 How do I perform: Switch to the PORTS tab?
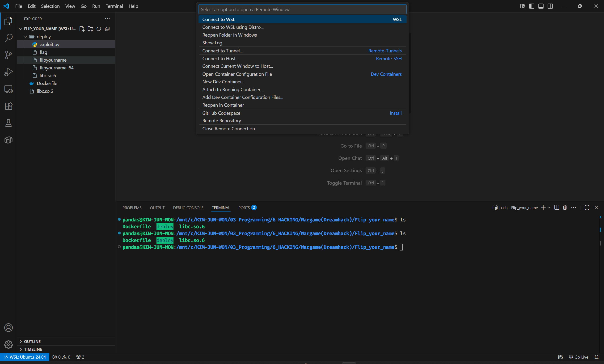[244, 208]
